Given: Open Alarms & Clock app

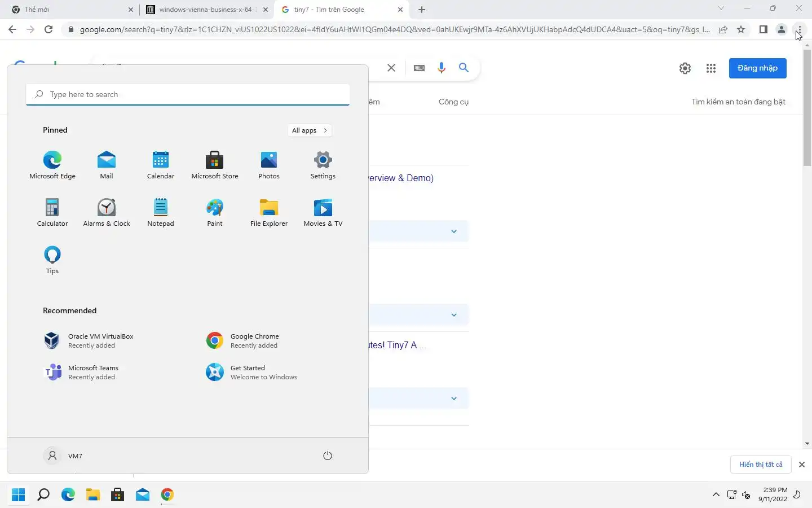Looking at the screenshot, I should (x=107, y=212).
